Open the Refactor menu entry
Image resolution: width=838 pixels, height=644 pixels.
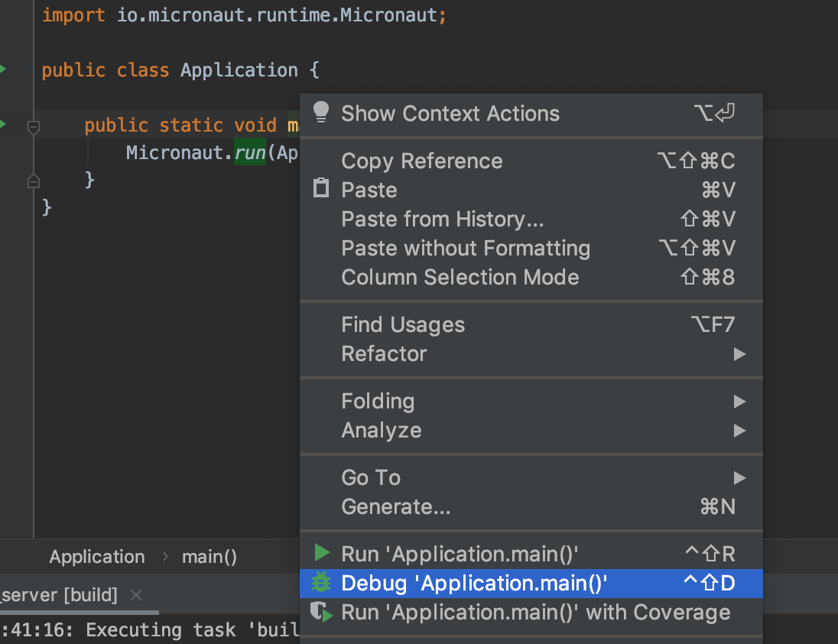point(531,354)
